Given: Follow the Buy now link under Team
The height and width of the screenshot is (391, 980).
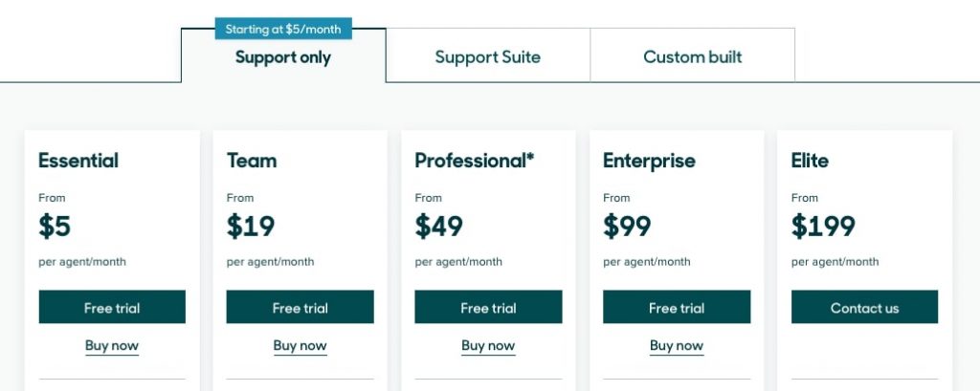Looking at the screenshot, I should (x=300, y=346).
